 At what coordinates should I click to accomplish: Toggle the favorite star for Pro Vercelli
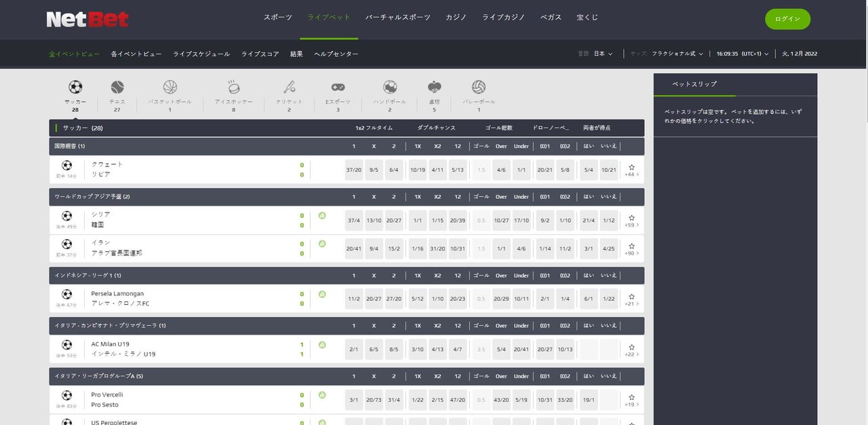pyautogui.click(x=631, y=396)
